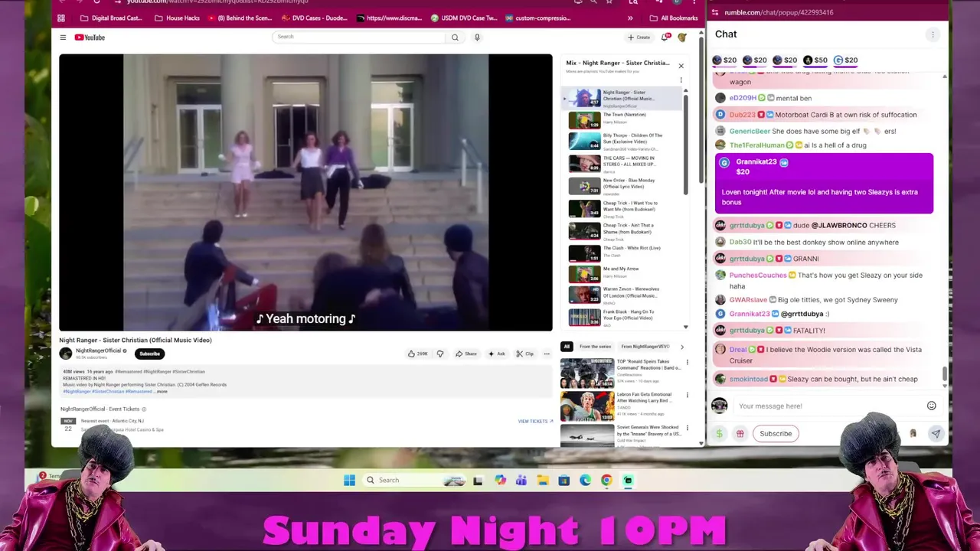
Task: Open the DVD Cases - Duode bookmark
Action: click(315, 18)
